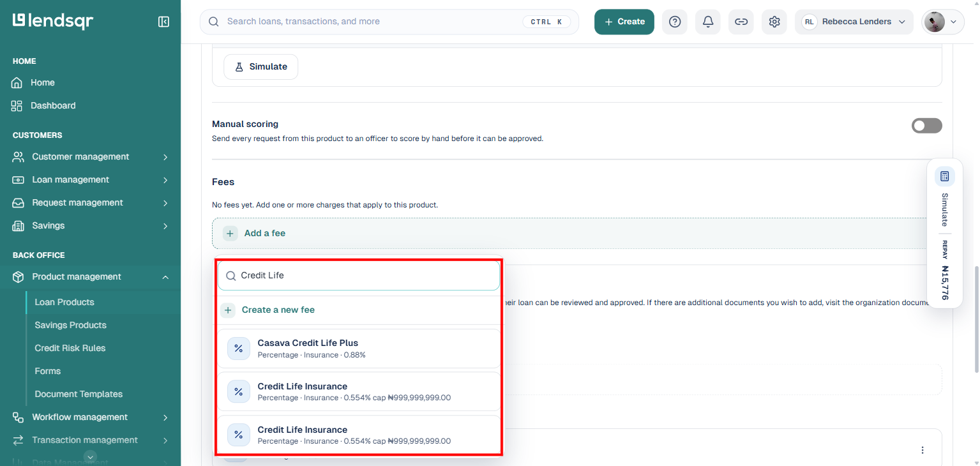
Task: Open Rebecca Lenders organization dropdown
Action: tap(855, 22)
